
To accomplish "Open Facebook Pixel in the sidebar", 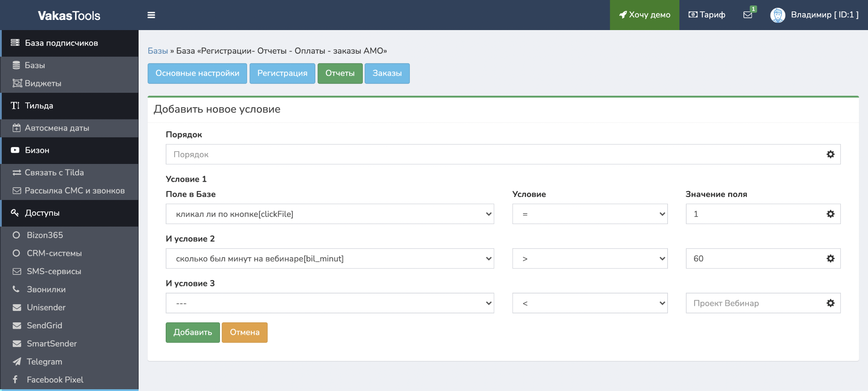I will pos(55,380).
